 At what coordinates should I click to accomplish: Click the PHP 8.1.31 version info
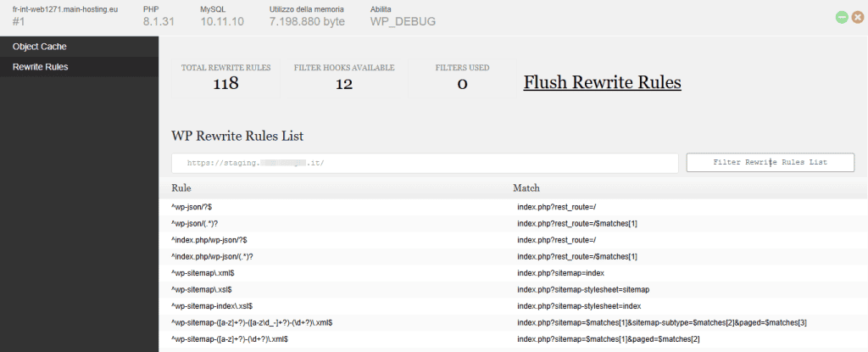click(161, 21)
